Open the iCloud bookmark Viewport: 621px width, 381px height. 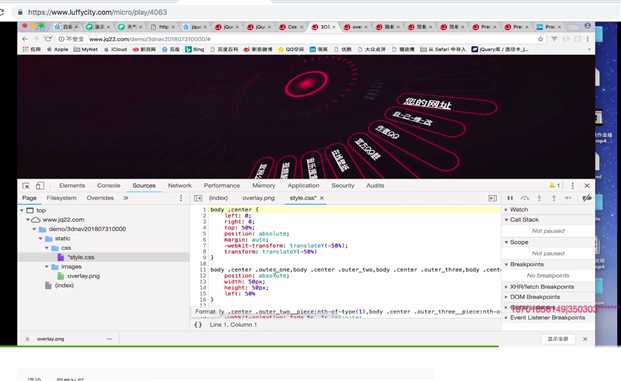coord(116,50)
